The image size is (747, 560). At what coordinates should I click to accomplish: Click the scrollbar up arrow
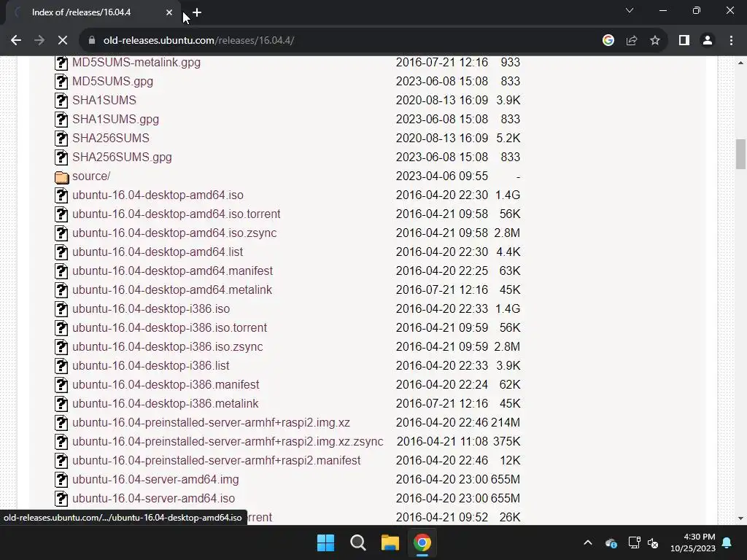741,63
